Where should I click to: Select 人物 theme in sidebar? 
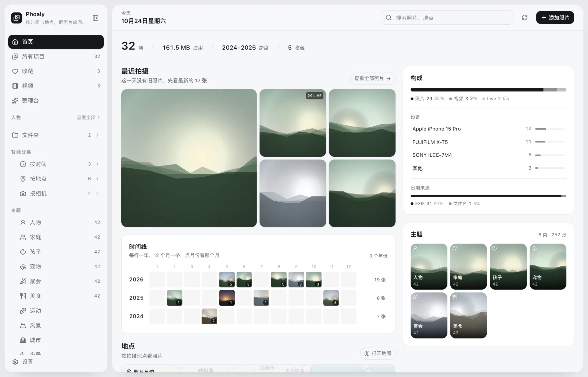60,222
